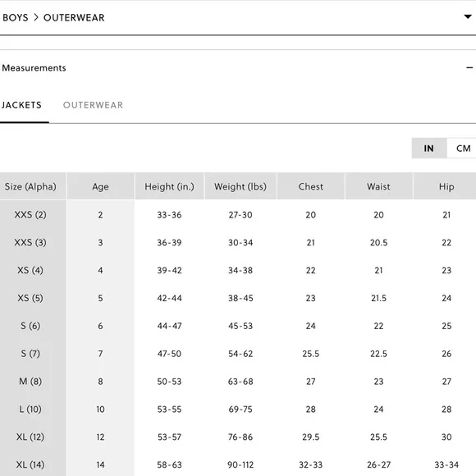Select the XXS (2) size row
Image resolution: width=476 pixels, height=476 pixels.
pyautogui.click(x=238, y=215)
